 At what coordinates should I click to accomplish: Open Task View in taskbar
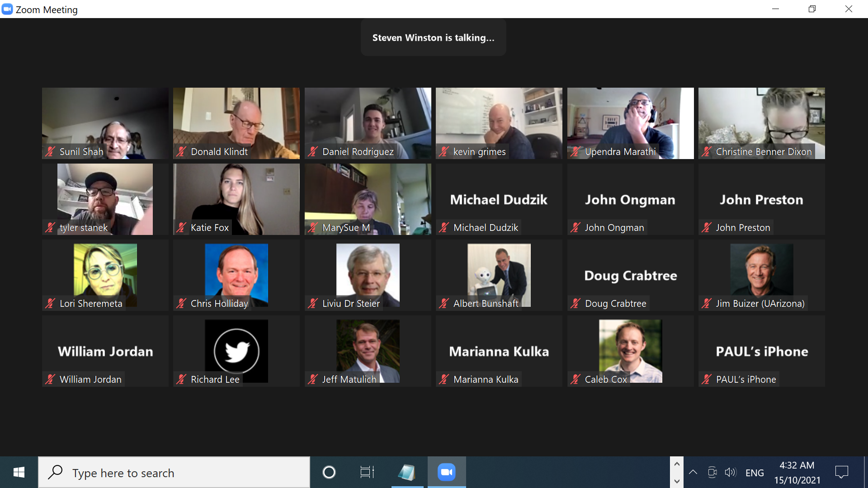[x=367, y=472]
